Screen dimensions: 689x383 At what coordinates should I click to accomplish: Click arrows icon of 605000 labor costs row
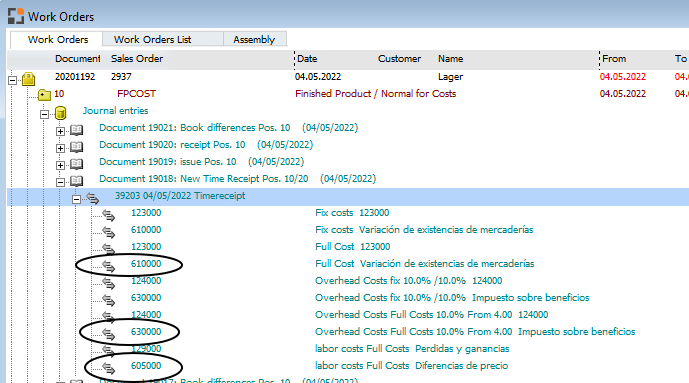pos(109,368)
